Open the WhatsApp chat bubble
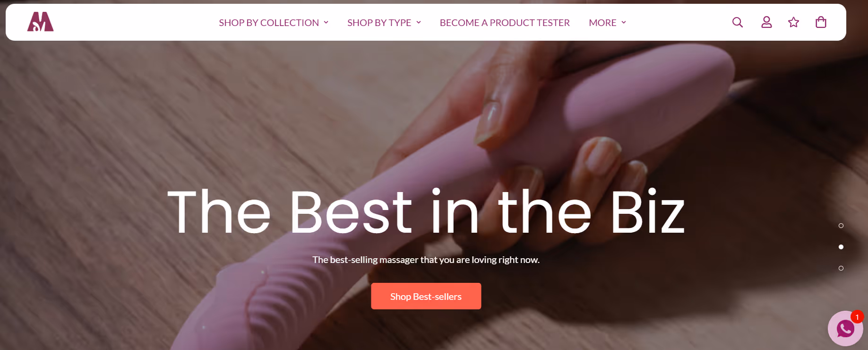The width and height of the screenshot is (868, 350). (845, 328)
